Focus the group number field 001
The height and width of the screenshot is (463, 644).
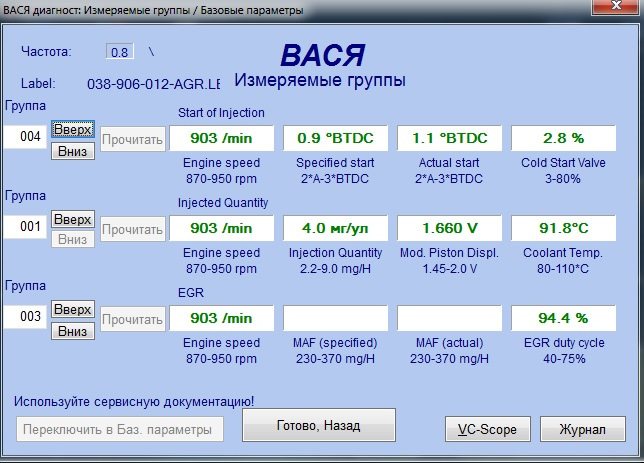click(x=25, y=226)
